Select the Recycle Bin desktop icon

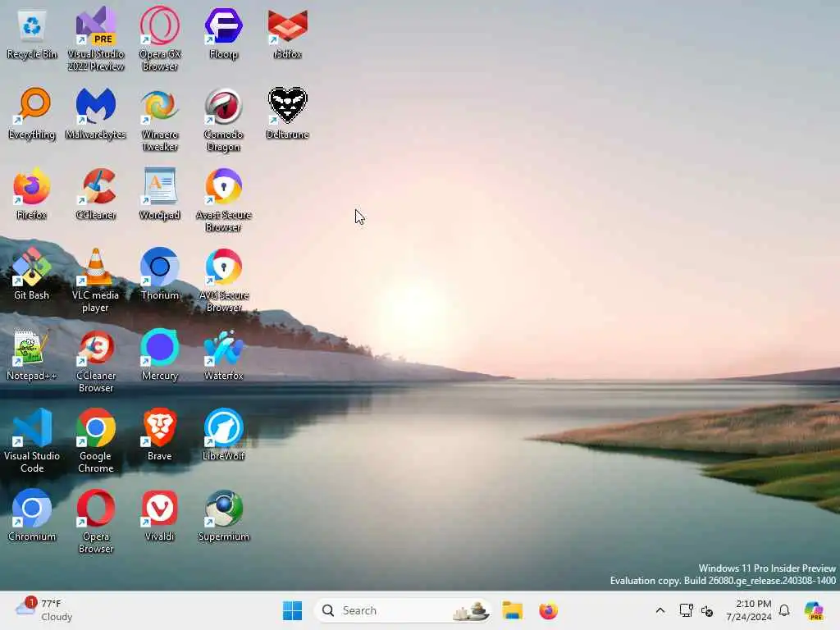pyautogui.click(x=32, y=33)
